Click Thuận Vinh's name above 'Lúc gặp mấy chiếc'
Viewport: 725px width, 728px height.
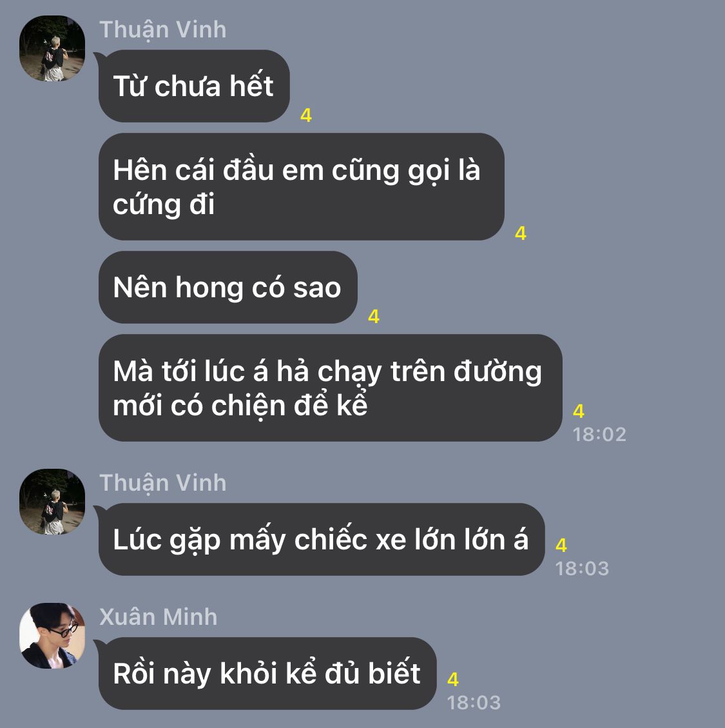pos(163,483)
